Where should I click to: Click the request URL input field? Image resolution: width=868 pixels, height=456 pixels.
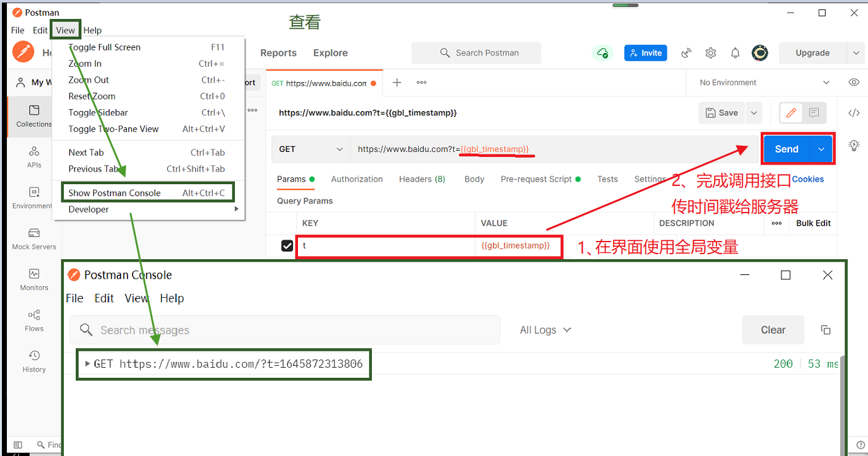pos(554,149)
